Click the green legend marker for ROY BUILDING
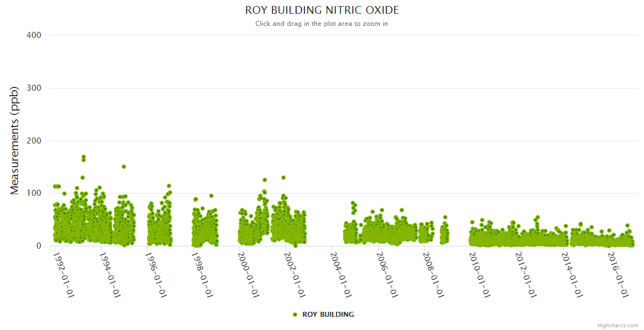 [295, 315]
